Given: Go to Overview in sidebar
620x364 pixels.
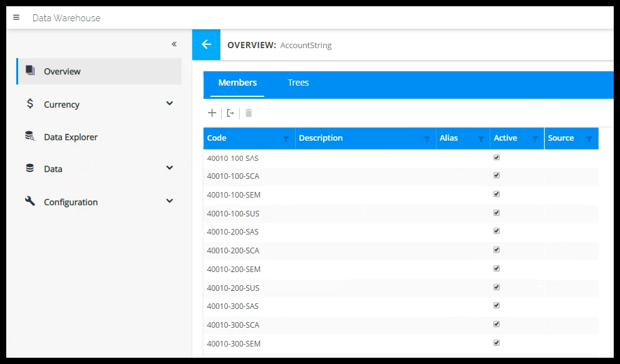Looking at the screenshot, I should click(62, 71).
